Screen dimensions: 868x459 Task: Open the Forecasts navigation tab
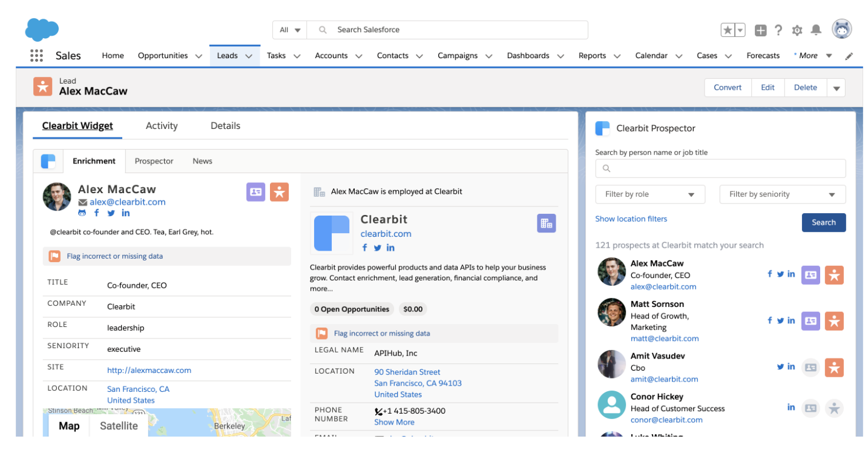tap(763, 56)
